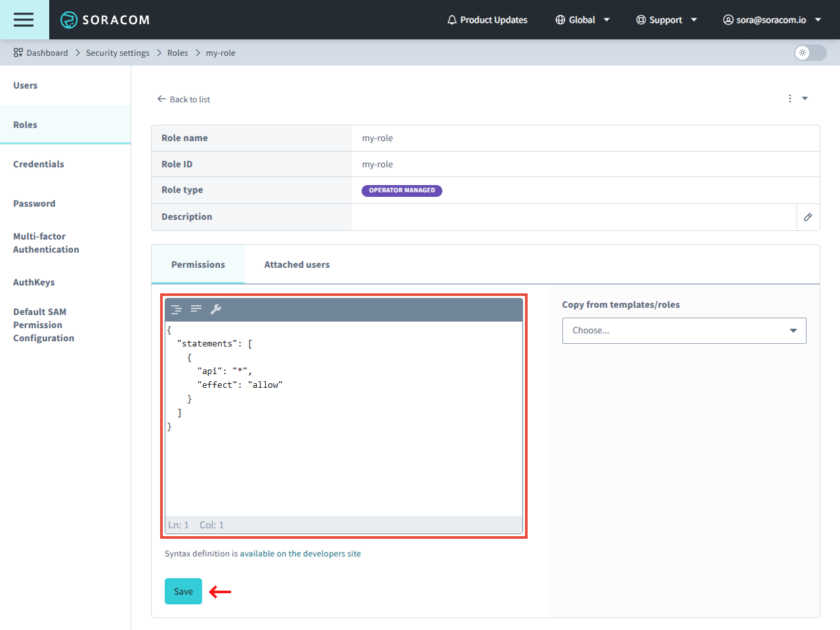Open Credentials in the sidebar
Screen dimensions: 840x630
pos(39,164)
